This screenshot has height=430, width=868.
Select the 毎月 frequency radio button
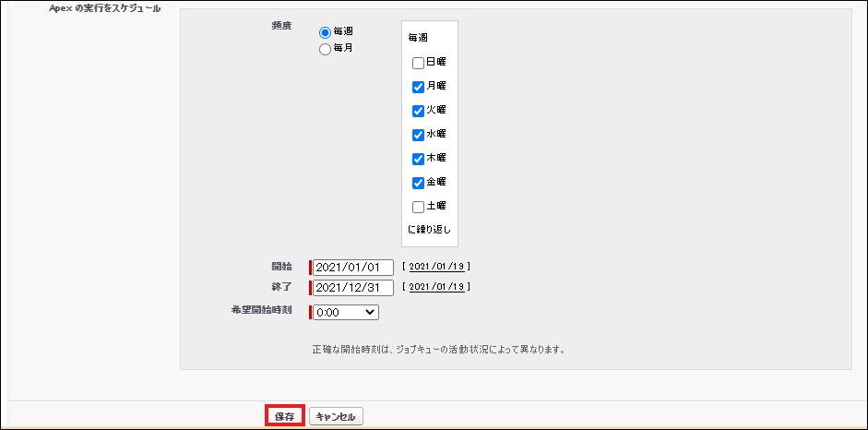325,50
